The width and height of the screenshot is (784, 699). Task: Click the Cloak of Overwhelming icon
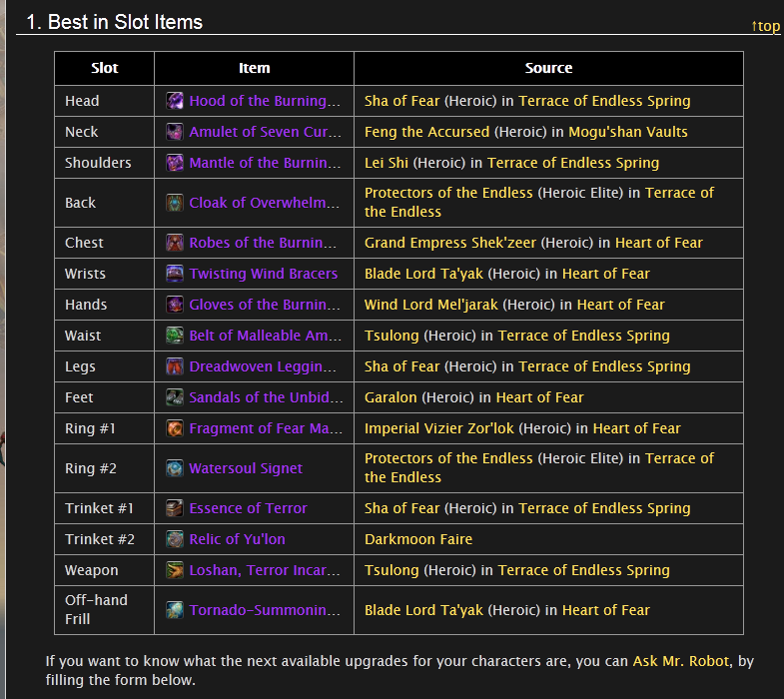(x=175, y=203)
